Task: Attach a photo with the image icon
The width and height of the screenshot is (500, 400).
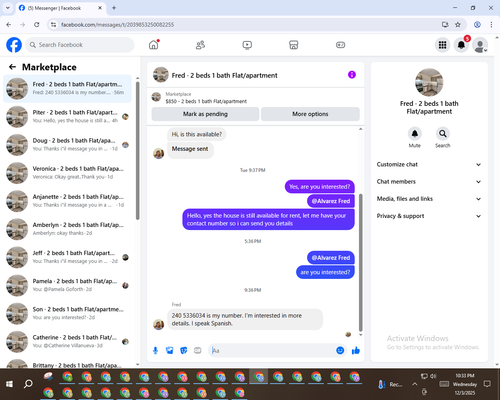Action: pos(170,350)
